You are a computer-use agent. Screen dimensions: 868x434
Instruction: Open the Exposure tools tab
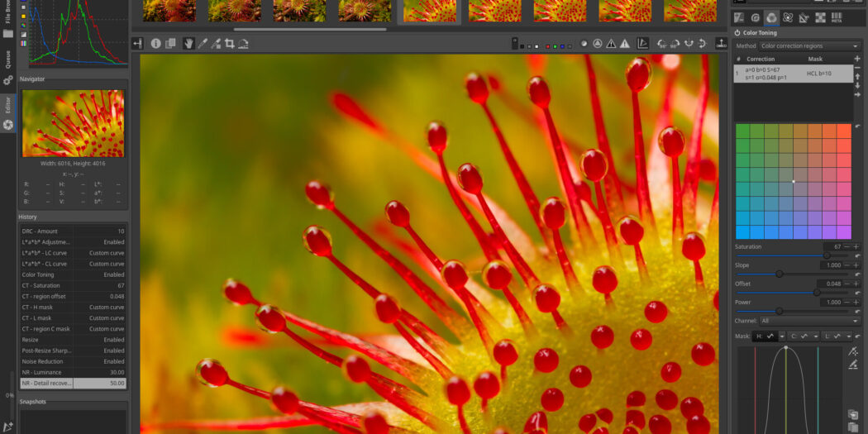[x=738, y=17]
